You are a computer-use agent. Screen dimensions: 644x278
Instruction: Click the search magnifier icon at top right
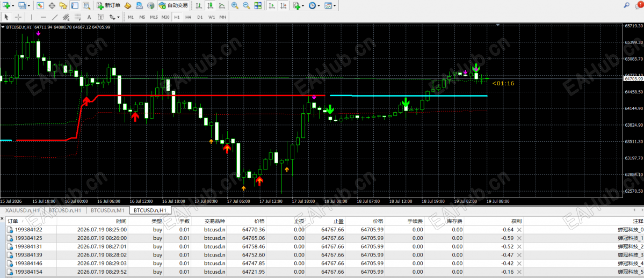pyautogui.click(x=627, y=5)
